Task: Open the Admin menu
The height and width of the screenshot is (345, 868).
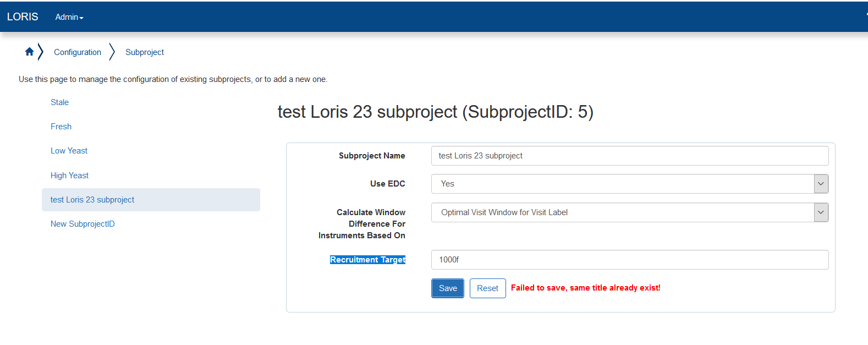Action: coord(69,17)
